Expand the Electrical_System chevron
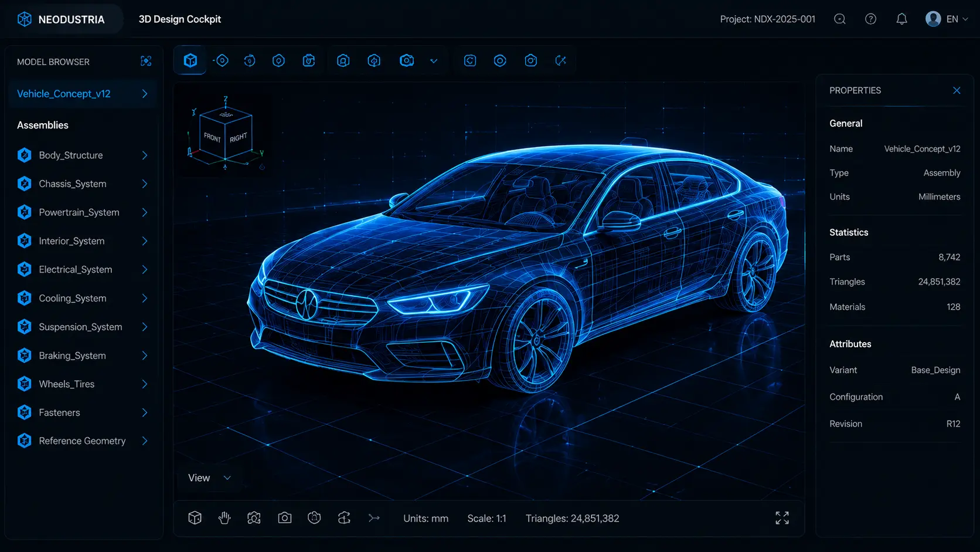The width and height of the screenshot is (980, 552). pyautogui.click(x=145, y=269)
